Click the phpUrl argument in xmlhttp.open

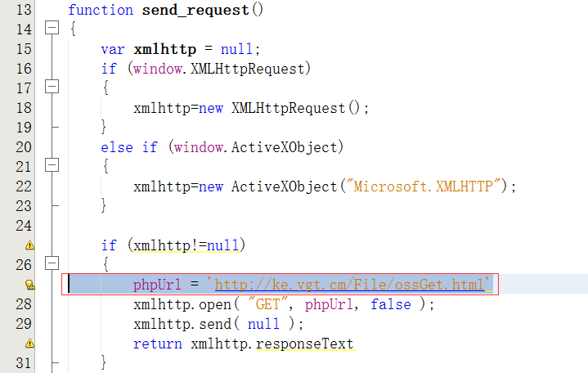329,304
